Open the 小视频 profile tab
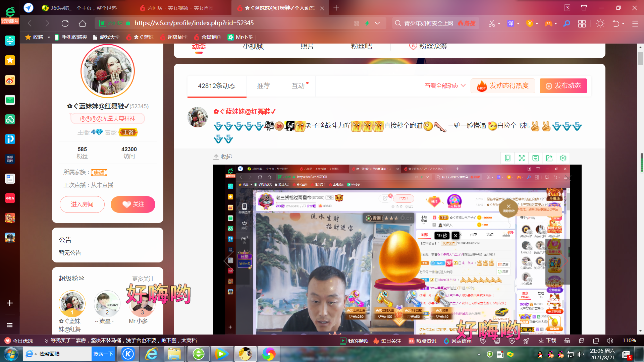This screenshot has width=644, height=362. point(253,47)
